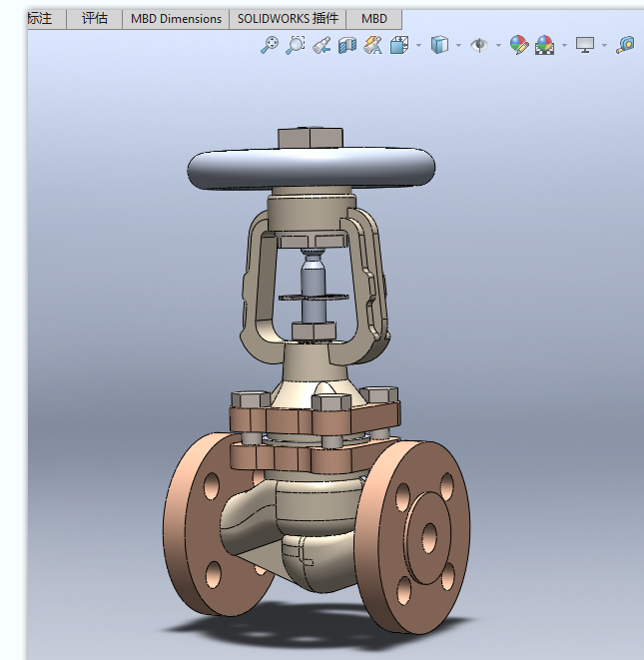
Task: Expand the Apply Scene dropdown arrow
Action: 564,45
